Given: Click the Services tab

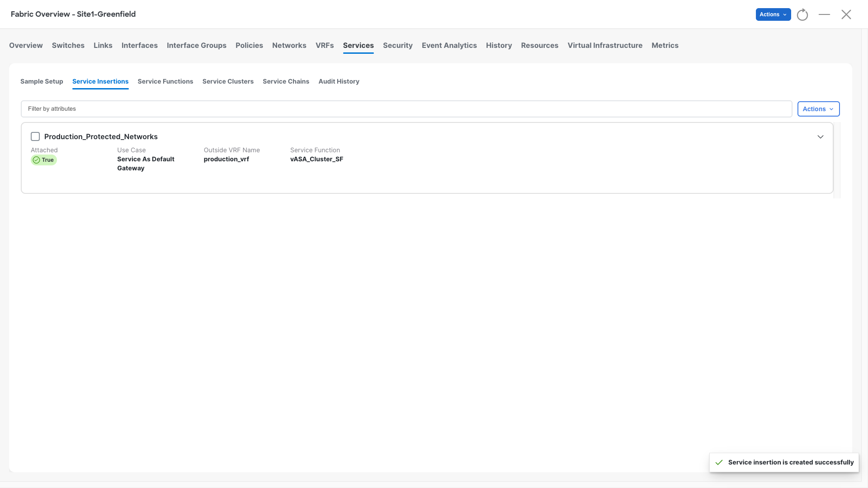Looking at the screenshot, I should pos(359,45).
